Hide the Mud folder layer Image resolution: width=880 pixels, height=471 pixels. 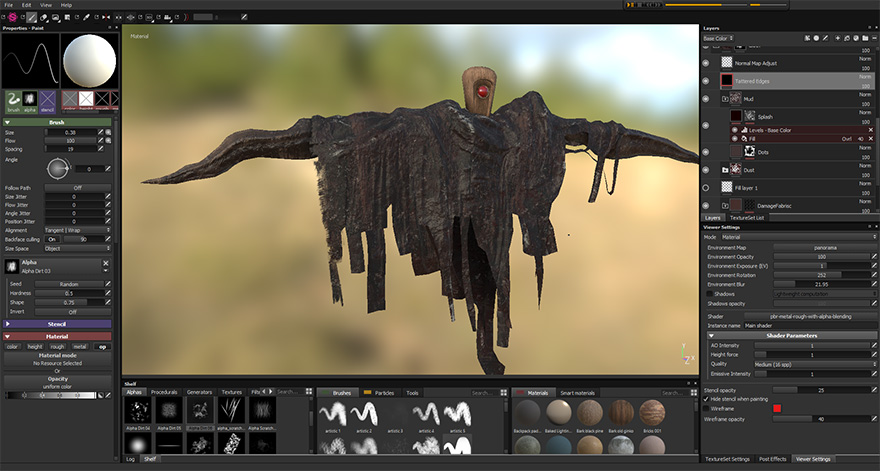pos(706,99)
